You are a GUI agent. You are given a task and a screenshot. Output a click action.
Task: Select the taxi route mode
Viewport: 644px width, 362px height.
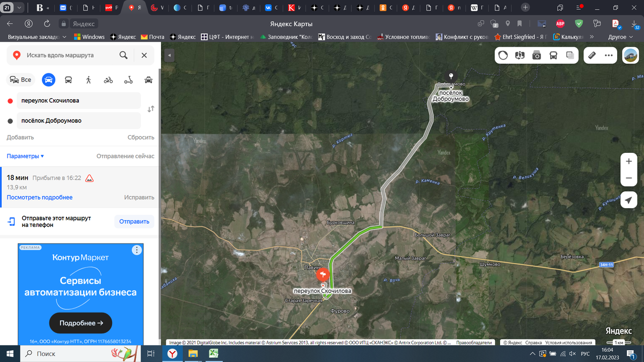[149, 80]
